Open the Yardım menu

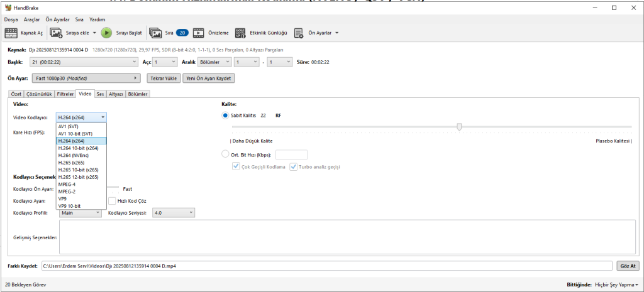pyautogui.click(x=97, y=19)
